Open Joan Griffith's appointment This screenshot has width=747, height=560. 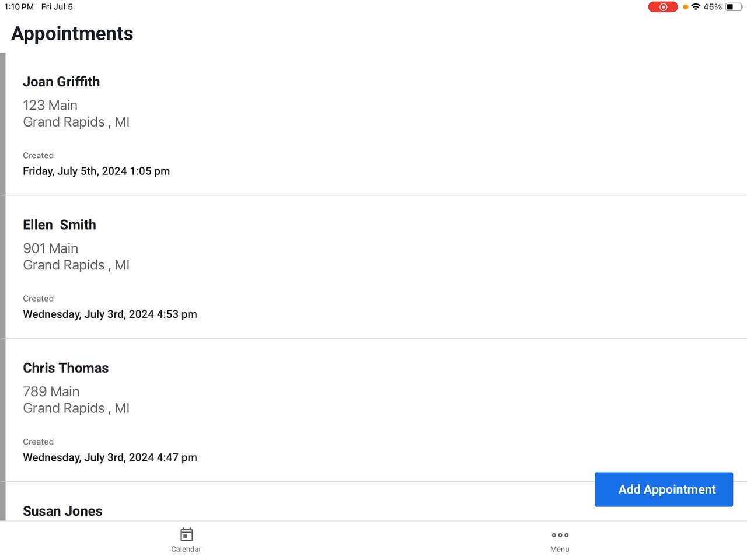[x=61, y=82]
